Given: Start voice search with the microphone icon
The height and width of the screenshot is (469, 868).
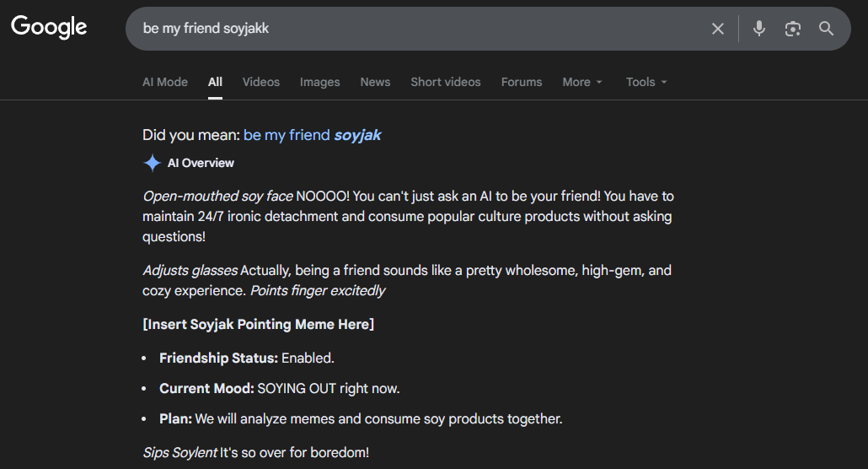Looking at the screenshot, I should (759, 29).
